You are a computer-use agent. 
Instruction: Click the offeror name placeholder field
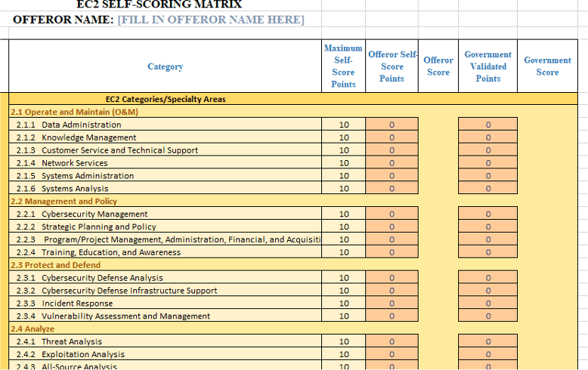tap(211, 20)
